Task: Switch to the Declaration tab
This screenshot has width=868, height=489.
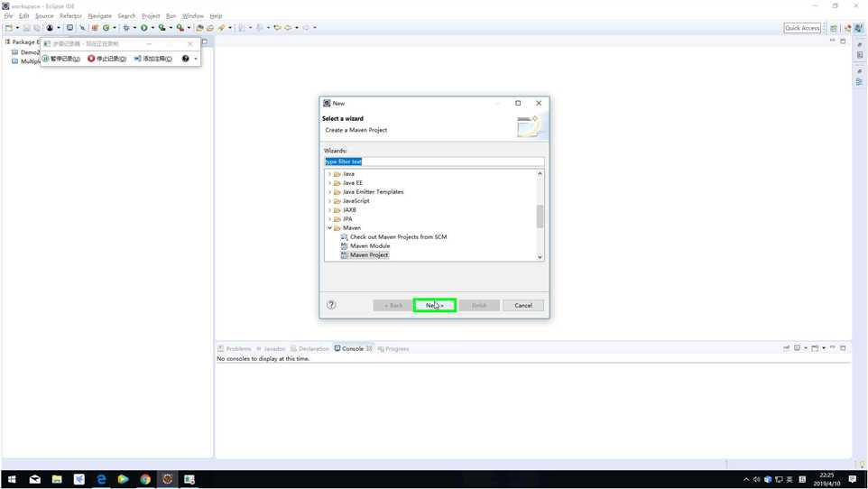Action: click(310, 349)
